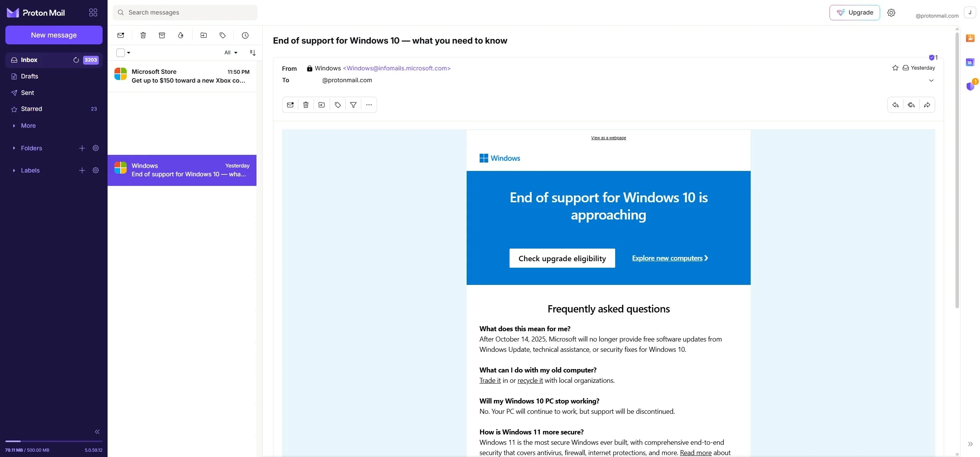The image size is (980, 457).
Task: Toggle the checkbox next to email
Action: coord(120,170)
